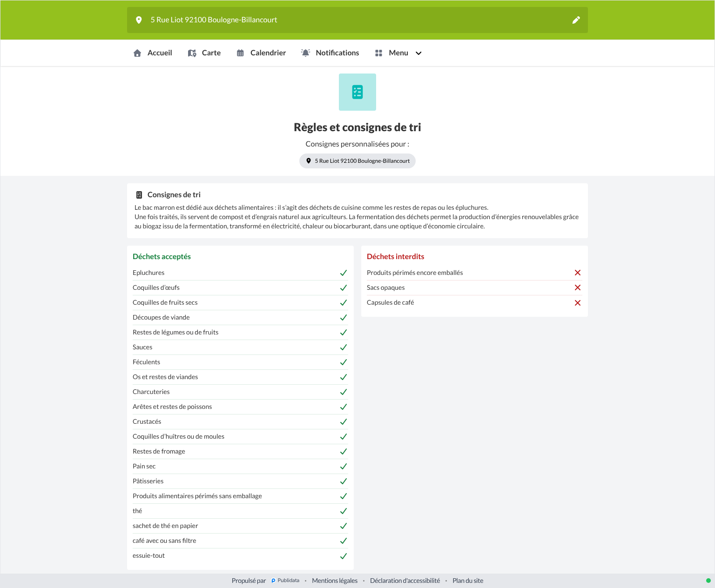Image resolution: width=715 pixels, height=588 pixels.
Task: Open the Plan du site link
Action: point(468,581)
